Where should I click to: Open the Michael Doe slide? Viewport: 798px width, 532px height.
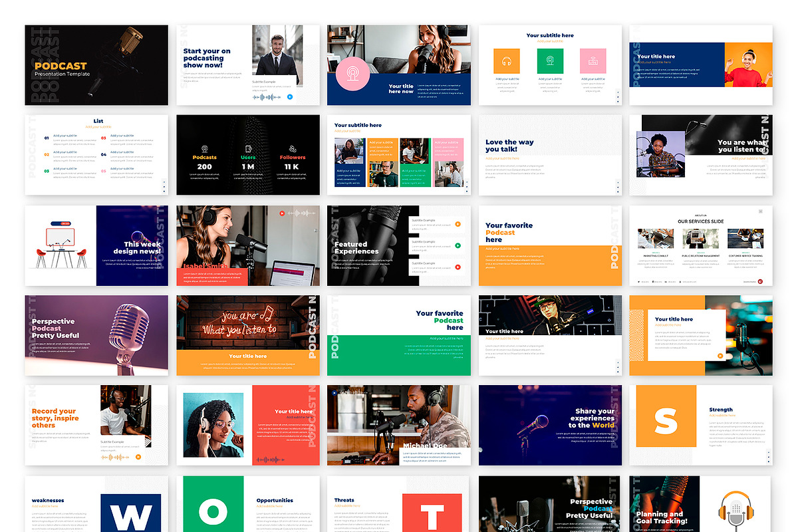(x=399, y=426)
